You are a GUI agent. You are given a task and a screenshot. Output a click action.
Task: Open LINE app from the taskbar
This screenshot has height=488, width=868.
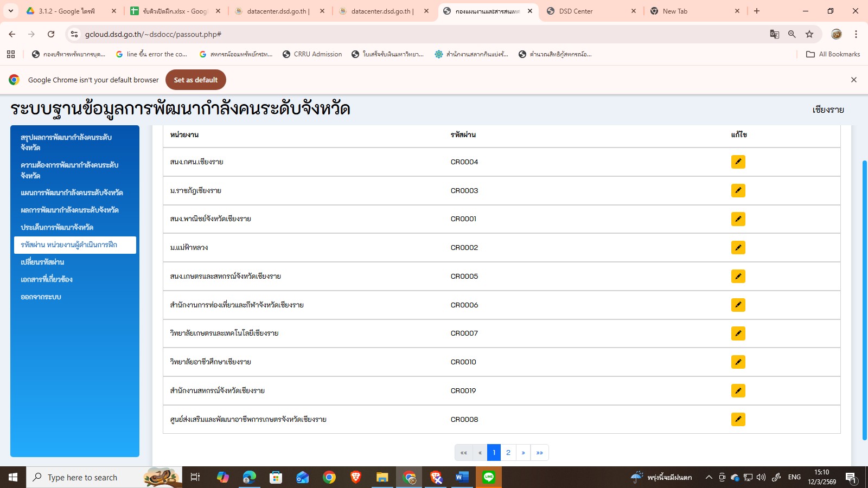[x=489, y=477]
